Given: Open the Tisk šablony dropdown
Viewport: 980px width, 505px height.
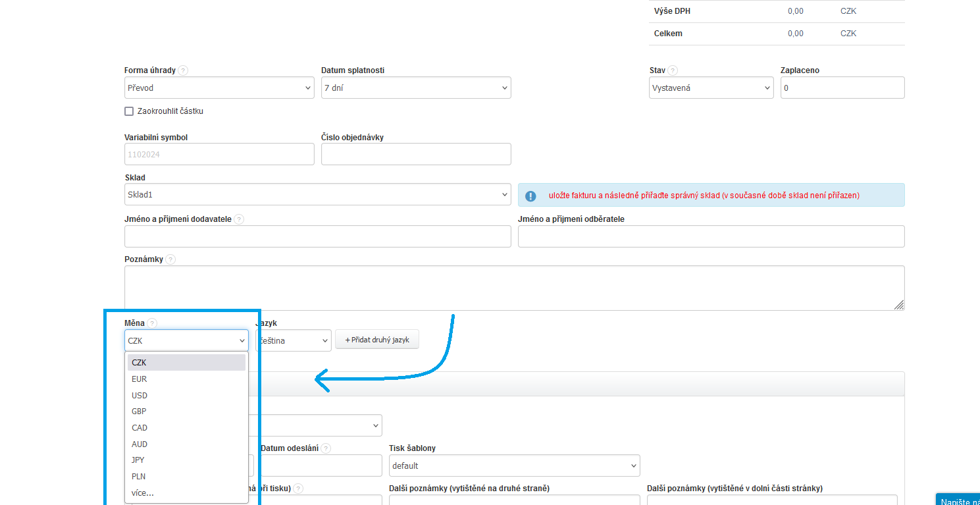Looking at the screenshot, I should pyautogui.click(x=514, y=465).
